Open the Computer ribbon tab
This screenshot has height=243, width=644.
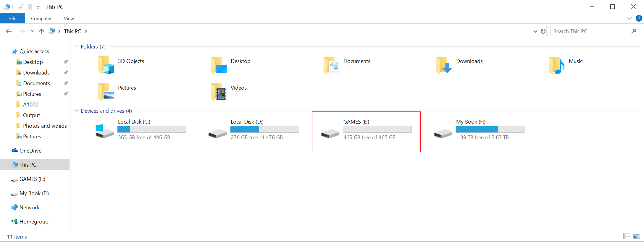pos(41,18)
